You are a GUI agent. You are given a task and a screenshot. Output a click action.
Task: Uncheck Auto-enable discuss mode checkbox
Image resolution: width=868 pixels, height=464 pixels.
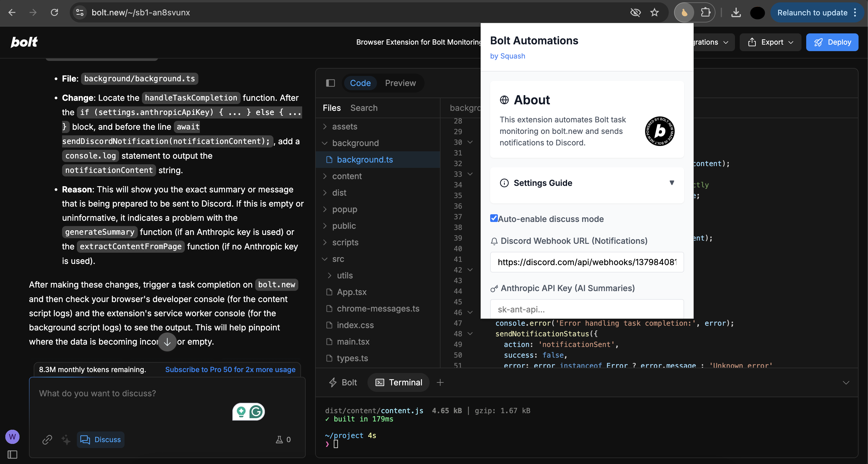coord(494,218)
